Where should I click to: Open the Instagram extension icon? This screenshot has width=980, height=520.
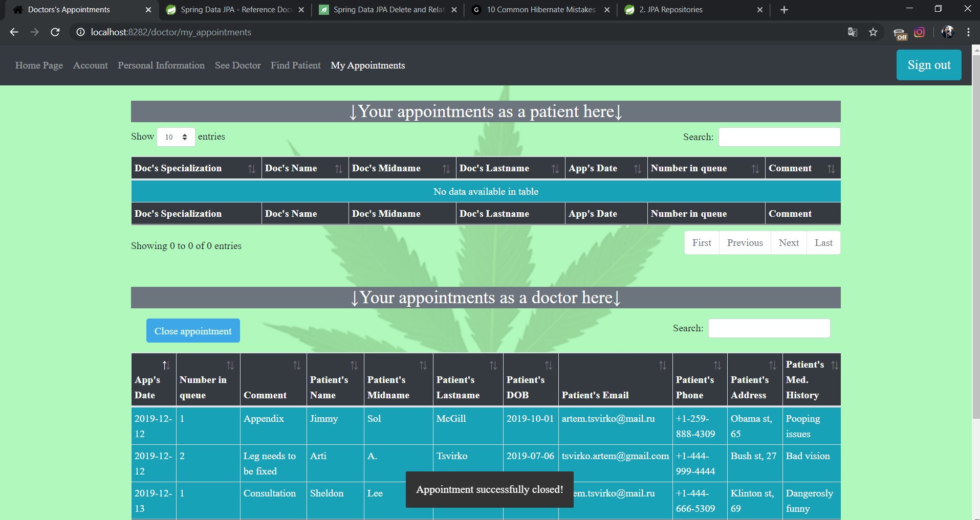[x=920, y=32]
